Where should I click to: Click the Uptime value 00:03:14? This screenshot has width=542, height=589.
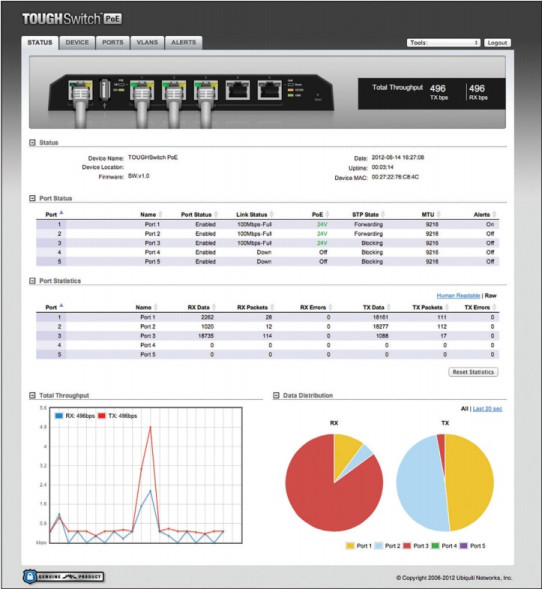pos(383,167)
